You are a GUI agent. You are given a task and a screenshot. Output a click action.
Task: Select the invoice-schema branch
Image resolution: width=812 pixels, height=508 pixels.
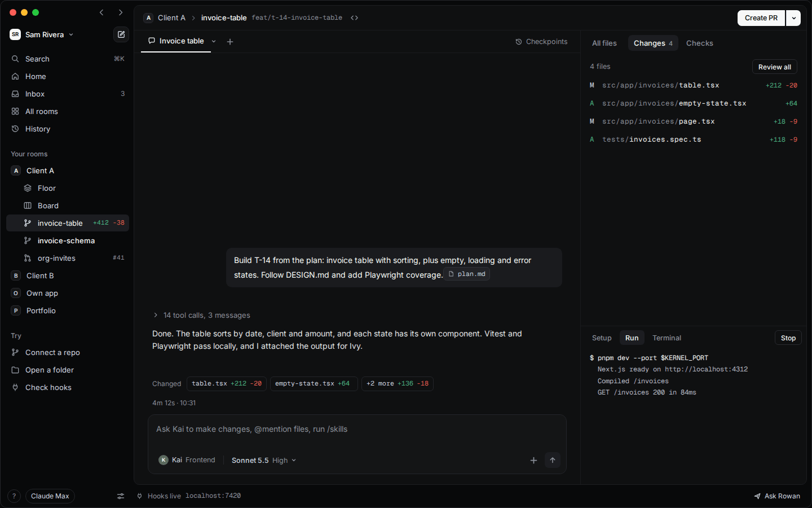pyautogui.click(x=68, y=240)
